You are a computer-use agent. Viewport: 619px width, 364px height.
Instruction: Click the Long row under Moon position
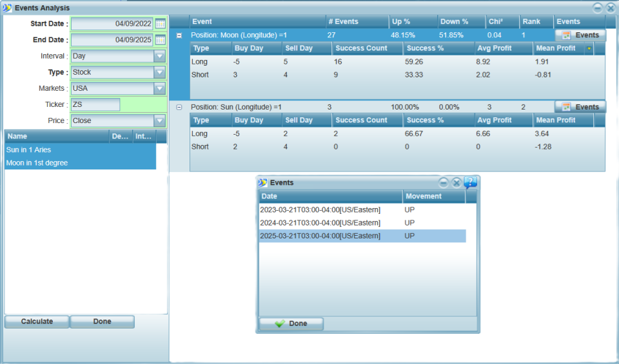click(398, 62)
